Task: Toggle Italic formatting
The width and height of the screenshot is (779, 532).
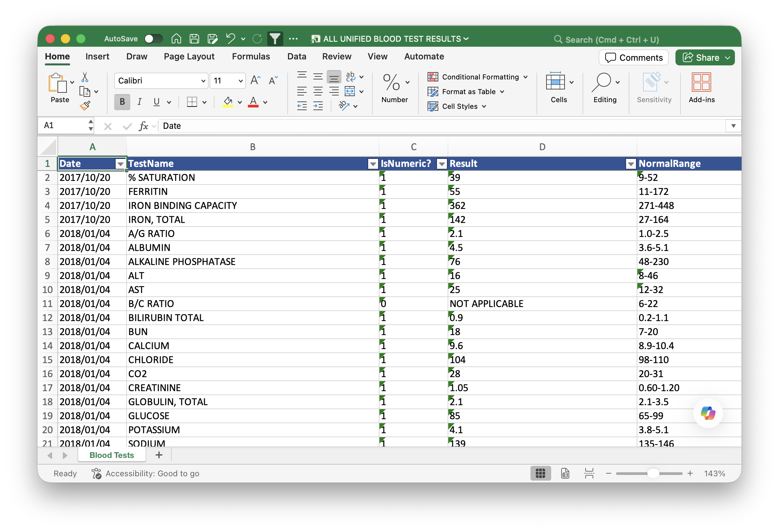Action: [x=139, y=102]
